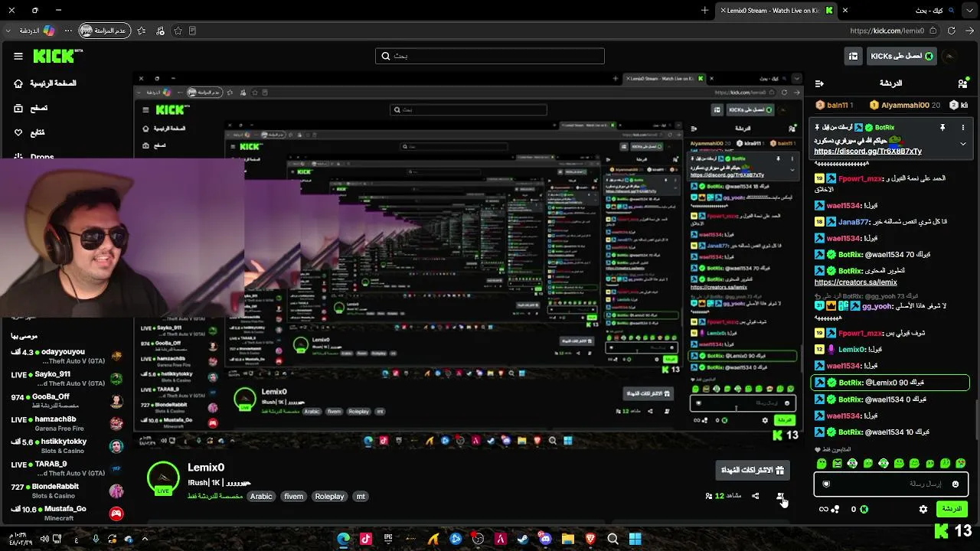This screenshot has width=980, height=551.
Task: Open the creators.sa/lemix link in chat
Action: 855,282
